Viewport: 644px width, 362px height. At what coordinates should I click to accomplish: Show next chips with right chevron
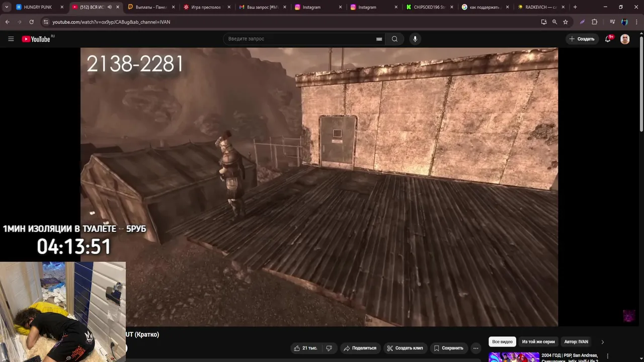pyautogui.click(x=603, y=342)
